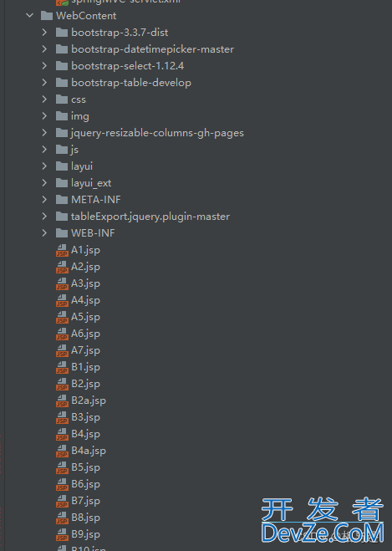The width and height of the screenshot is (392, 551).
Task: Expand the css folder
Action: click(x=44, y=99)
